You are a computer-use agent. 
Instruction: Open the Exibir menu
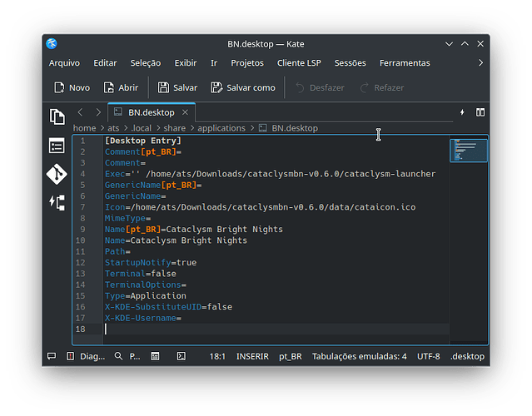point(186,63)
